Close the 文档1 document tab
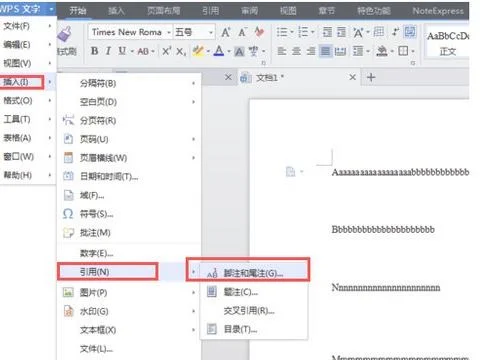 pyautogui.click(x=352, y=77)
